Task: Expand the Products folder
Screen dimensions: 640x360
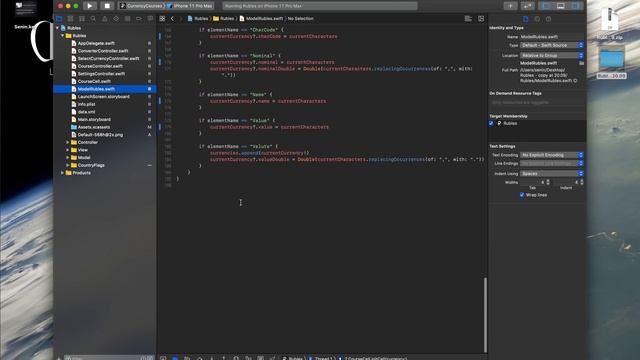Action: [x=62, y=173]
